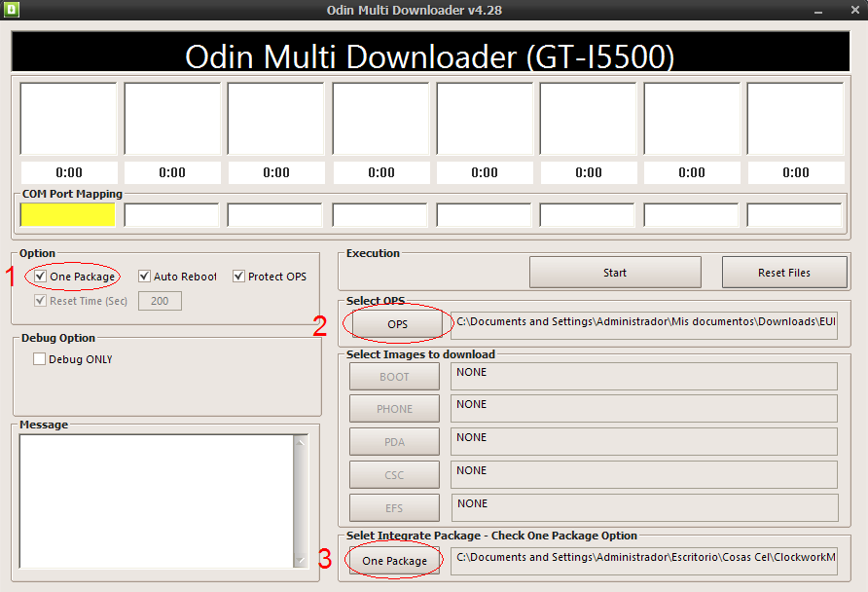Toggle the Protect OPS checkbox
The width and height of the screenshot is (868, 592).
(238, 277)
